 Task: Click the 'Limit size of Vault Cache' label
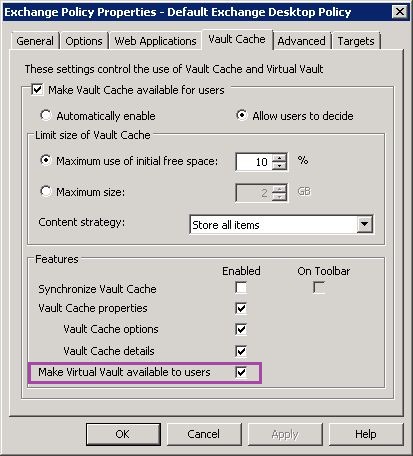tap(93, 135)
